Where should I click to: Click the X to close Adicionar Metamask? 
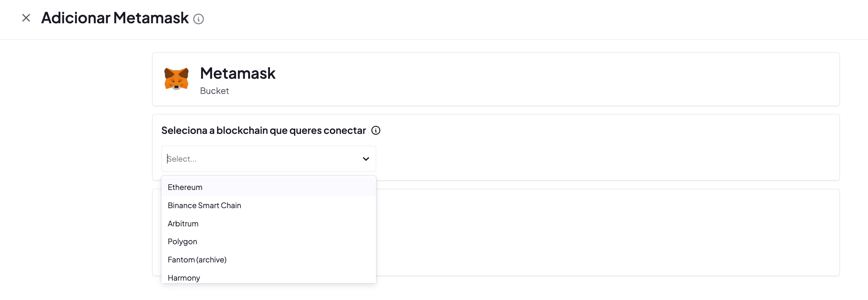pos(26,18)
